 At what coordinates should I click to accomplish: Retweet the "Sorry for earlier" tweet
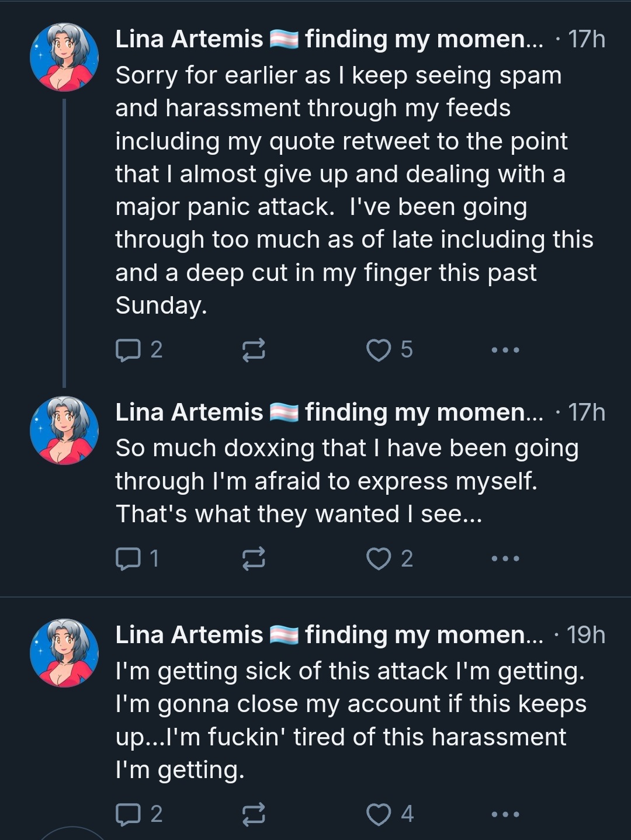[254, 350]
